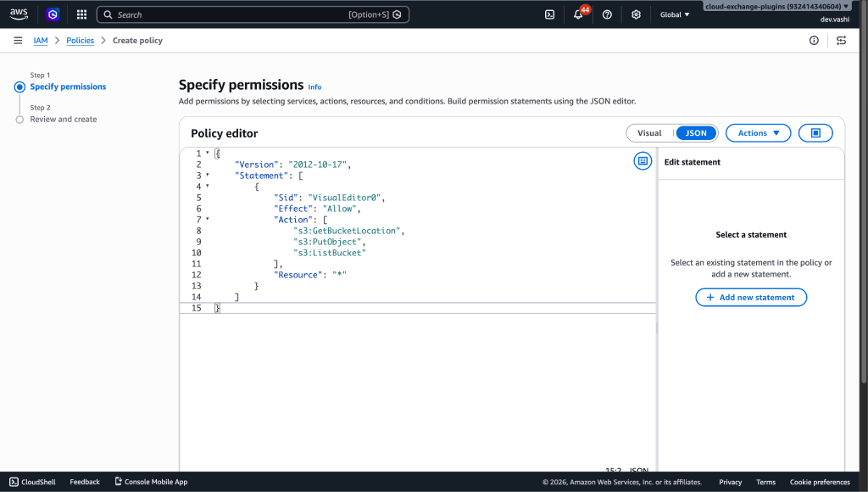Viewport: 868px width, 492px height.
Task: Open the Global region dropdown
Action: pyautogui.click(x=675, y=14)
